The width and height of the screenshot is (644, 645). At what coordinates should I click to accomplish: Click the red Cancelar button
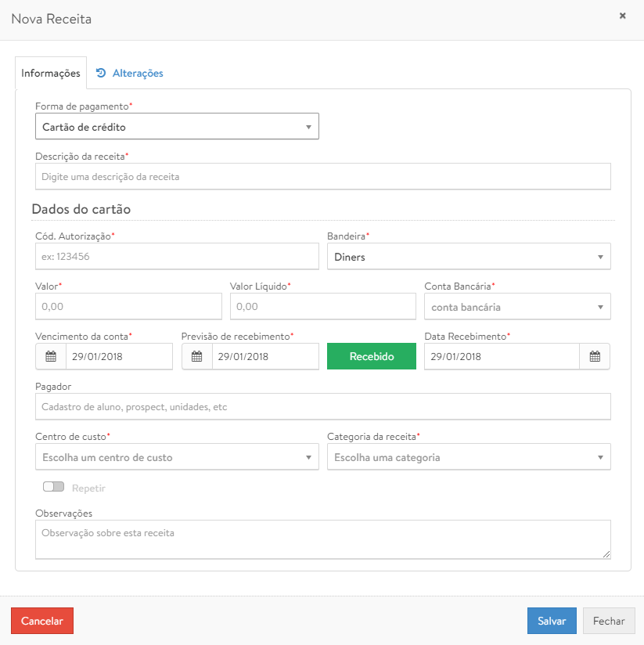pyautogui.click(x=42, y=621)
